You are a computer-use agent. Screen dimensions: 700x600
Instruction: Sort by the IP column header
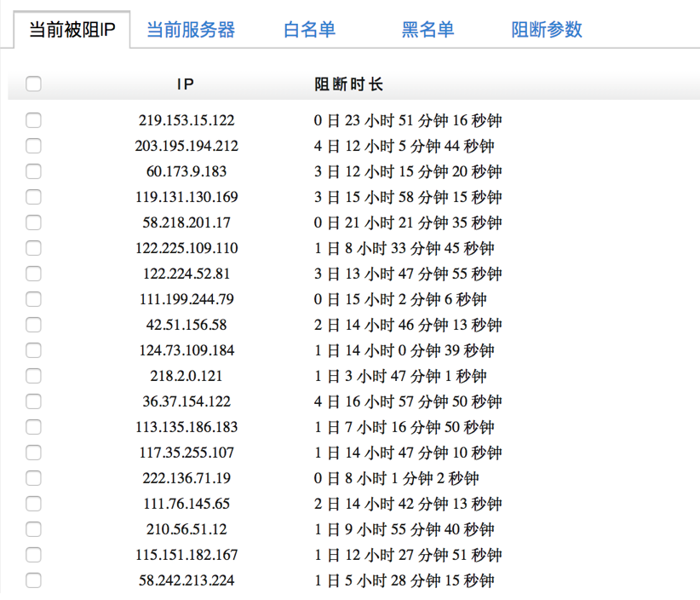[x=186, y=84]
